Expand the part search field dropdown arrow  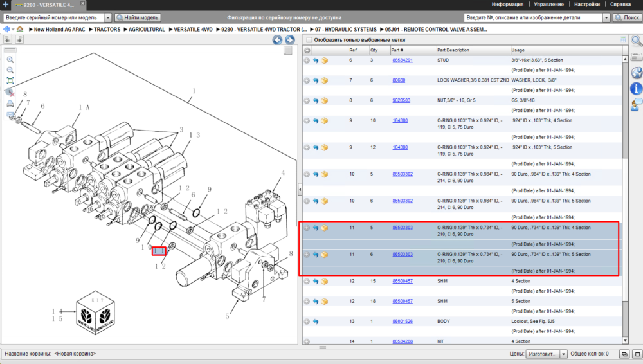[x=606, y=17]
